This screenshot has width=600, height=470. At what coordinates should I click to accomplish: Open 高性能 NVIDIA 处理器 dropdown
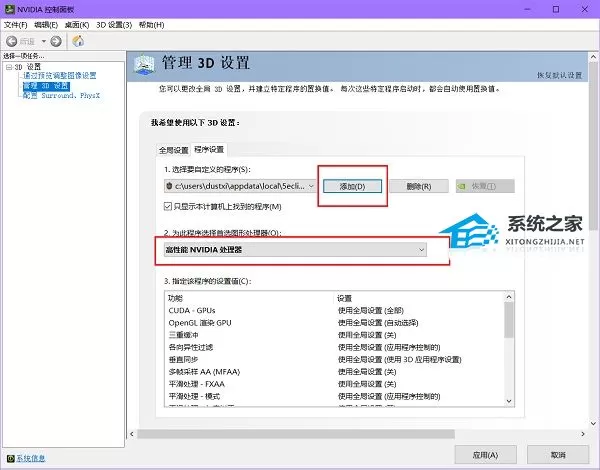point(295,250)
